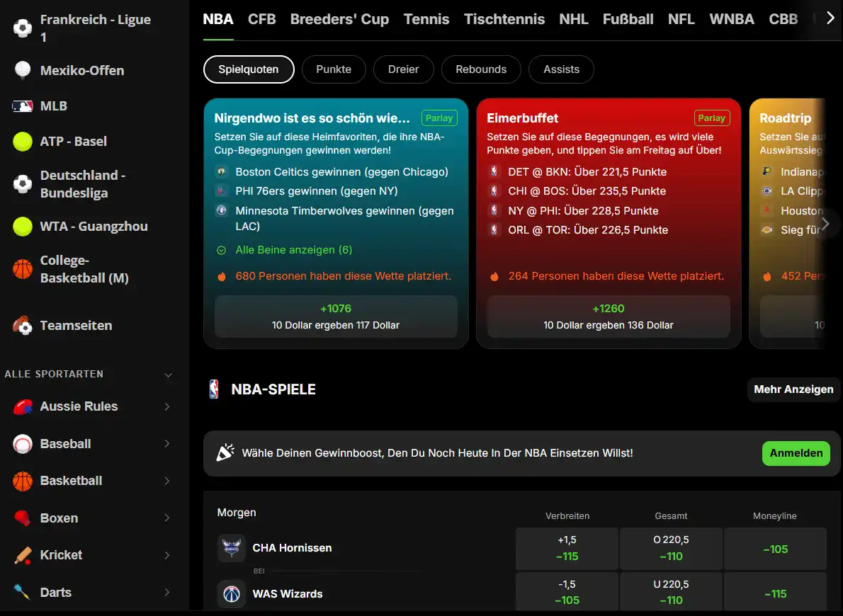
Task: Click the Darts dart icon
Action: click(x=23, y=592)
